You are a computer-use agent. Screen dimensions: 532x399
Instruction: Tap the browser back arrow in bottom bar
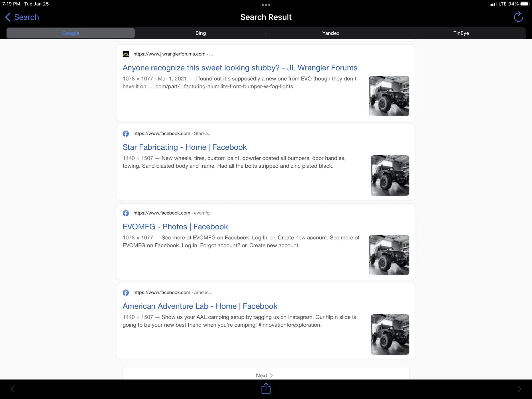[x=12, y=389]
